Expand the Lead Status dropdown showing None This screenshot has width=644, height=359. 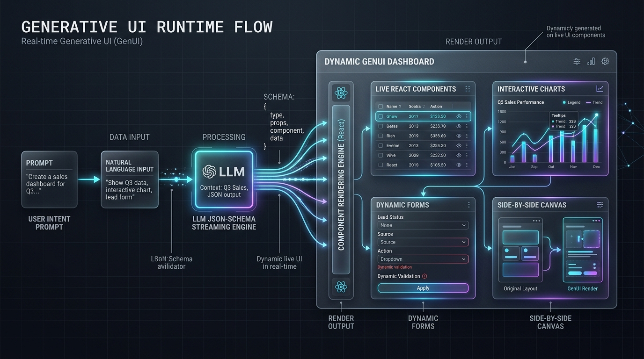coord(423,225)
